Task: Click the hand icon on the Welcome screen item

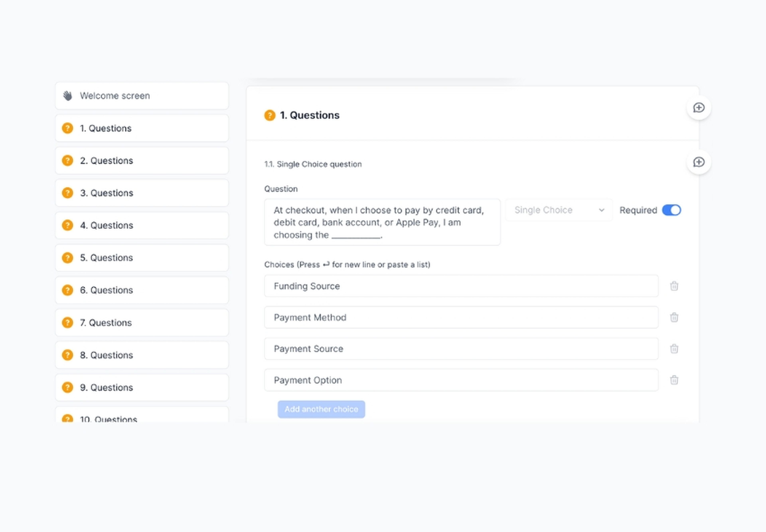Action: click(67, 96)
